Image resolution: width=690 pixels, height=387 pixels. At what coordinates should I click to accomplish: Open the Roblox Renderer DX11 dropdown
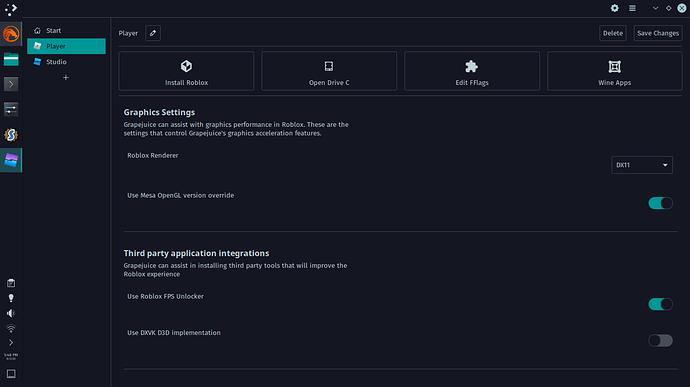[x=642, y=165]
